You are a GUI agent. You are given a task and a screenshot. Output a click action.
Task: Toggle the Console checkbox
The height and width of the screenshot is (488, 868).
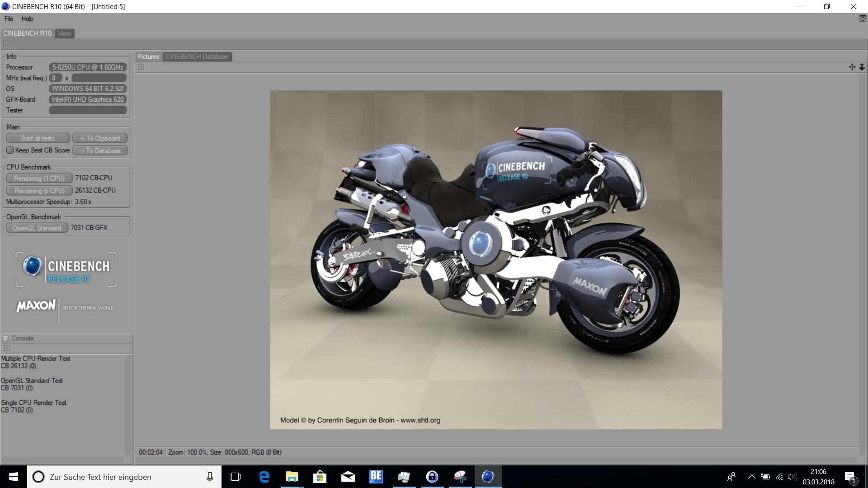(6, 338)
